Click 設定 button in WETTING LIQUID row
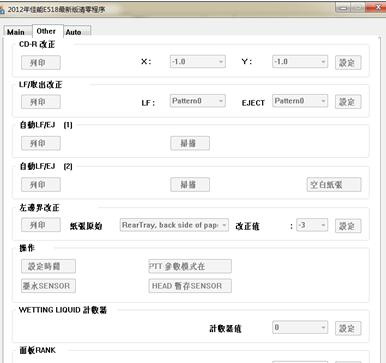The width and height of the screenshot is (386, 363). point(348,328)
